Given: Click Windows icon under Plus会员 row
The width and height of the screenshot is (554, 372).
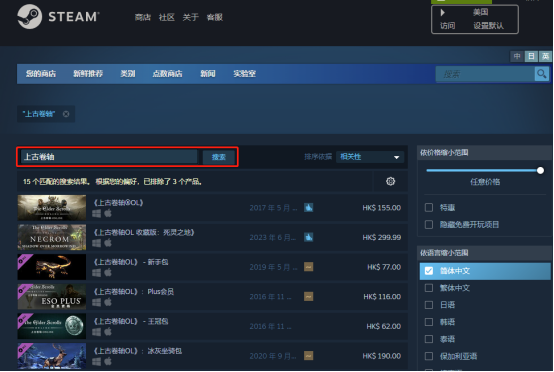Looking at the screenshot, I should pyautogui.click(x=96, y=302).
